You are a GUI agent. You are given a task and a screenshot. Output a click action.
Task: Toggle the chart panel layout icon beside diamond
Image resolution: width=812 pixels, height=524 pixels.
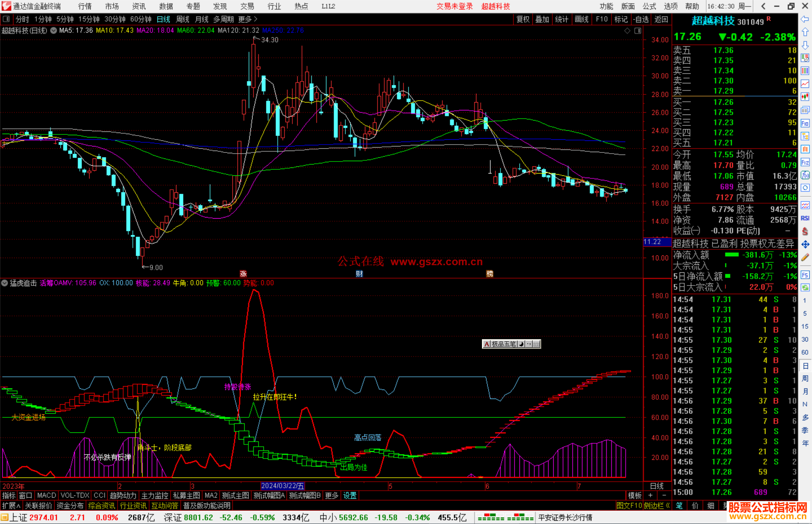(x=638, y=31)
